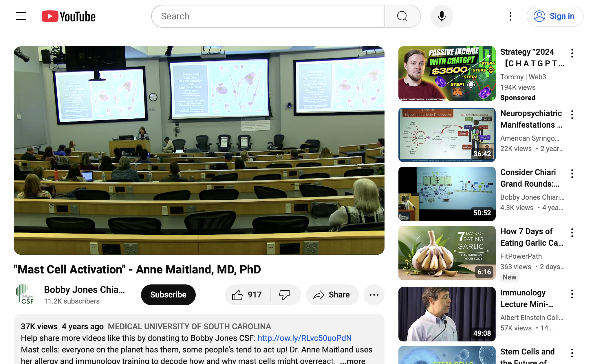Open options menu for Eating Garlic video
The height and width of the screenshot is (364, 593).
coord(572,233)
